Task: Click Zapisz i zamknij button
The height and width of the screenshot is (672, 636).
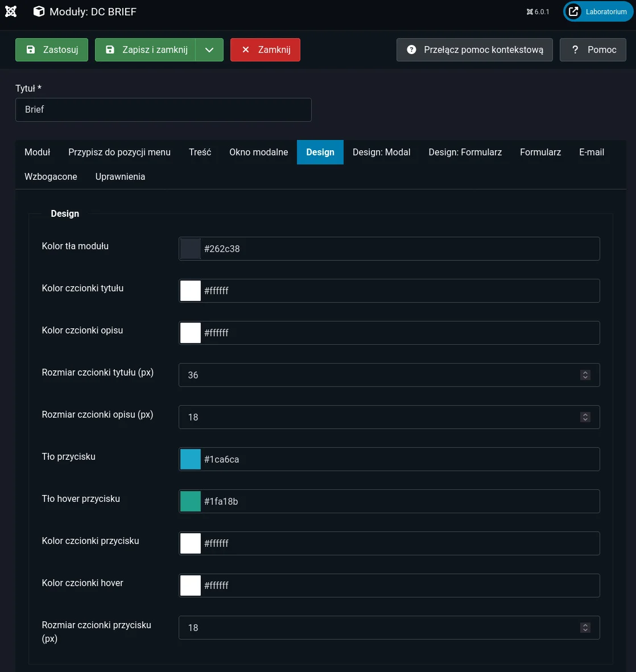Action: [x=146, y=50]
